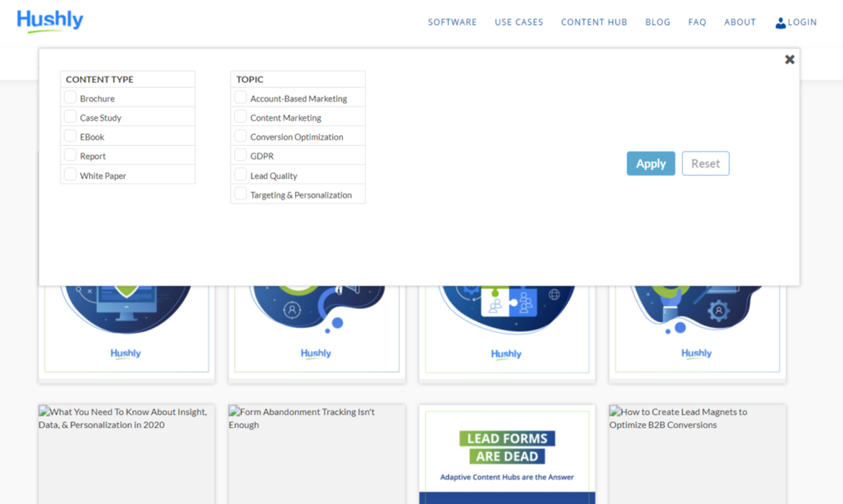Open the Use Cases menu
Image resolution: width=843 pixels, height=504 pixels.
[x=519, y=22]
